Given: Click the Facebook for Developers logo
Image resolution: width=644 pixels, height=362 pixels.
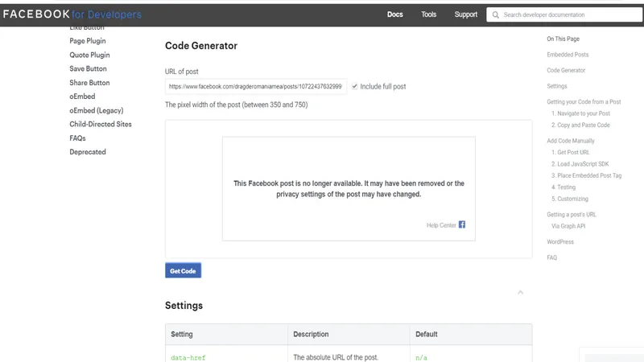Looking at the screenshot, I should (x=72, y=14).
